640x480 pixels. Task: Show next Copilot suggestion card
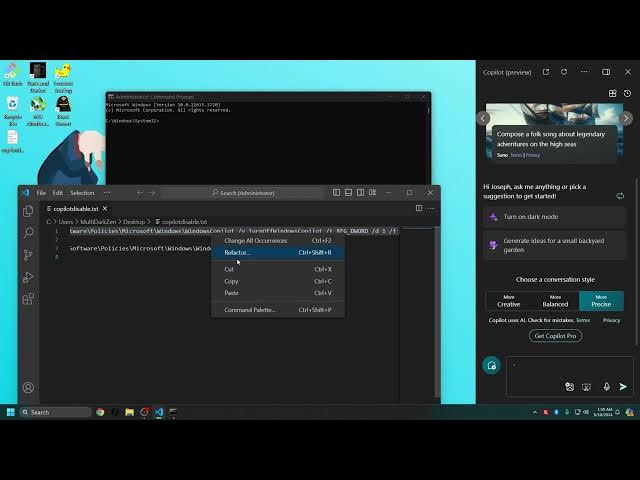pyautogui.click(x=628, y=118)
